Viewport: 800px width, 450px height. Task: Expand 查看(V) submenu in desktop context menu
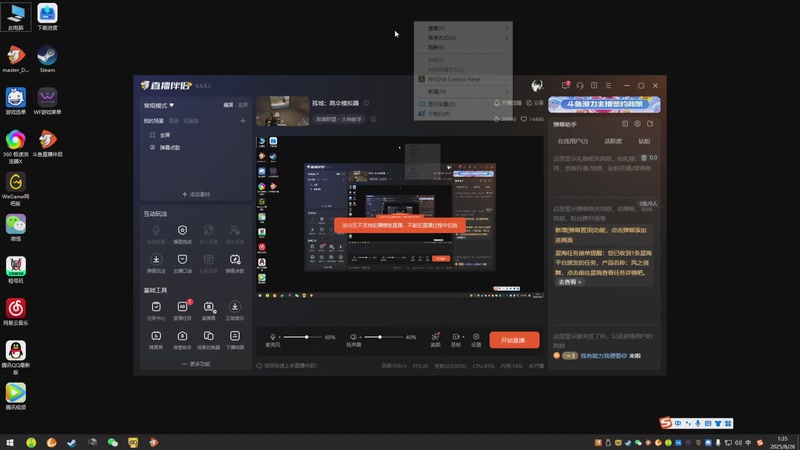tap(463, 28)
